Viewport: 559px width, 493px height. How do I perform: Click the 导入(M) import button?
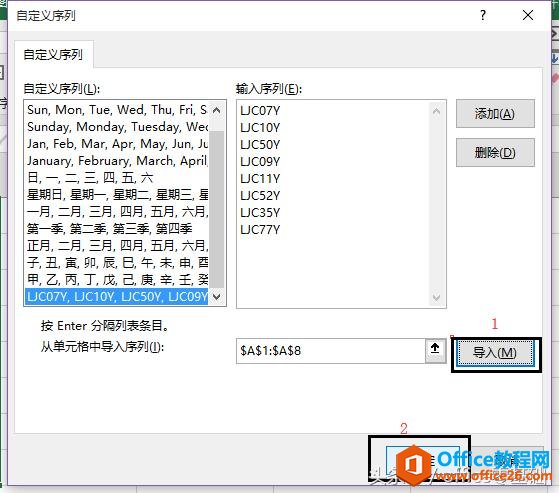(495, 353)
